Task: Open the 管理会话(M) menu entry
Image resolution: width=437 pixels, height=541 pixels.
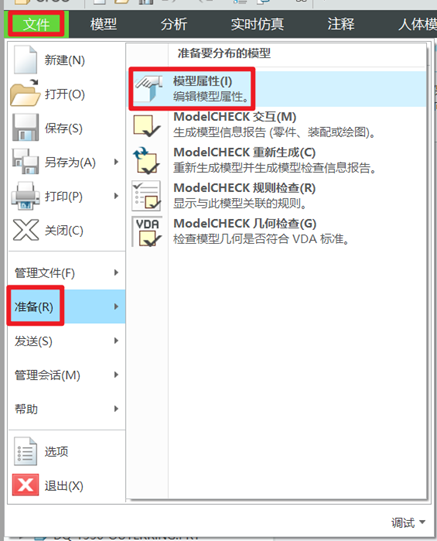Action: coord(66,375)
